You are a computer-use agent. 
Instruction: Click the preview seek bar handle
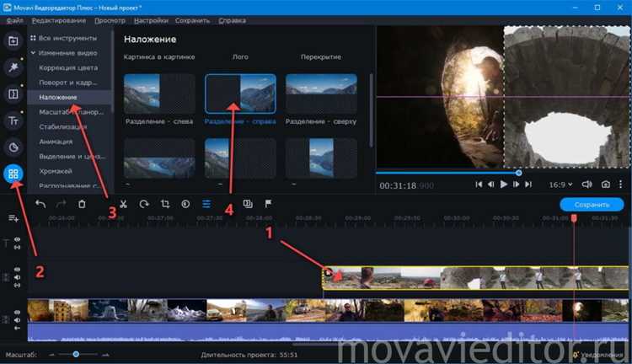coord(519,173)
